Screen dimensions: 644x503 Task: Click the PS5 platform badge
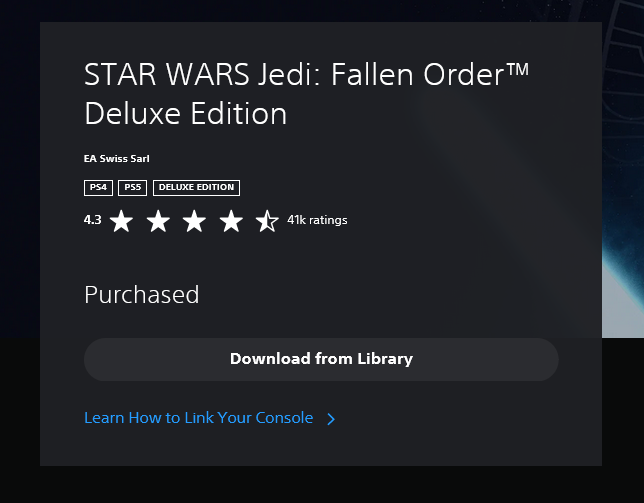tap(132, 187)
